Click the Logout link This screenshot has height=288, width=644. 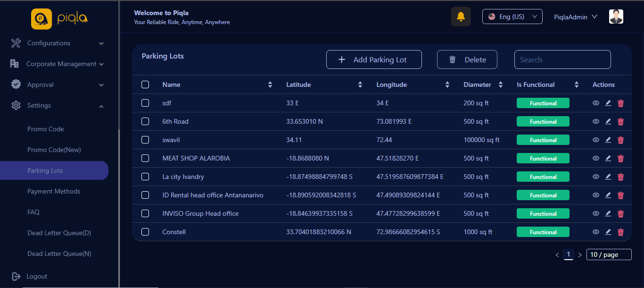[x=37, y=276]
